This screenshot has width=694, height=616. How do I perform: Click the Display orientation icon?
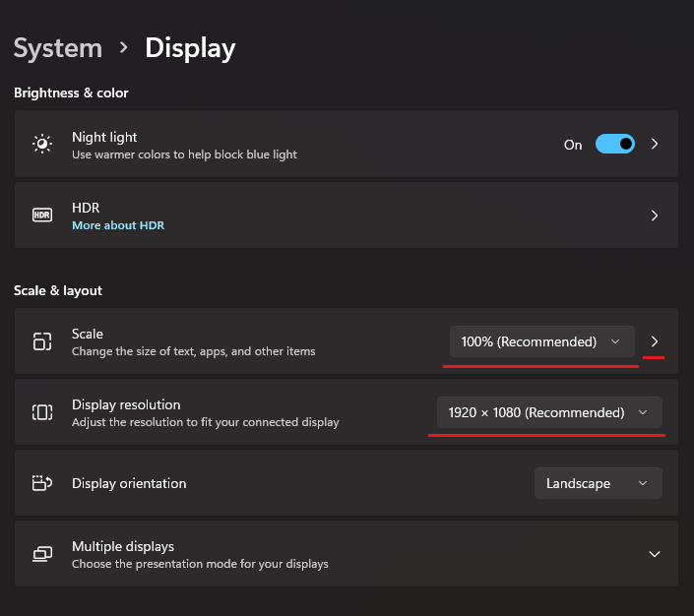pos(42,483)
